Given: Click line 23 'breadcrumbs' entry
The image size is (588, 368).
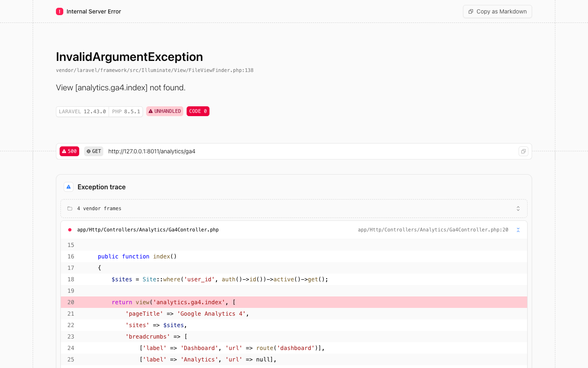Looking at the screenshot, I should (294, 337).
